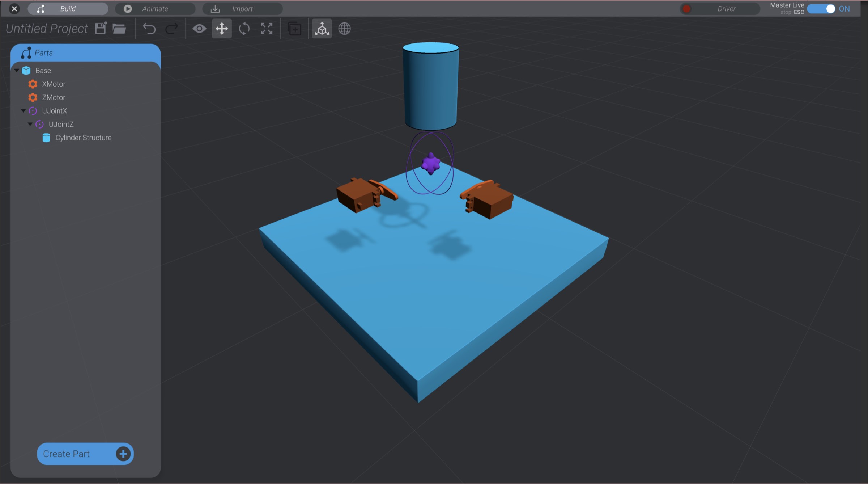Click the red record indicator near Driver
Viewport: 868px width, 484px height.
click(686, 9)
